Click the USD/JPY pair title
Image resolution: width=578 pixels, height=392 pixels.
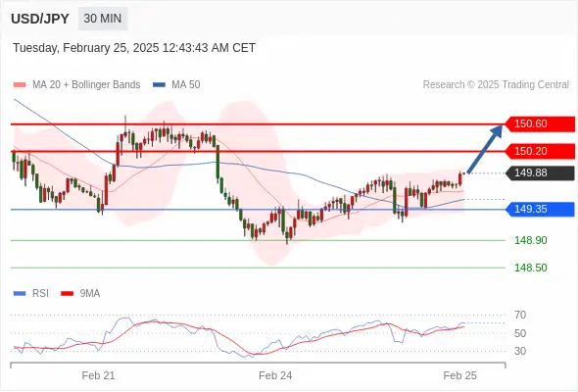pyautogui.click(x=40, y=19)
